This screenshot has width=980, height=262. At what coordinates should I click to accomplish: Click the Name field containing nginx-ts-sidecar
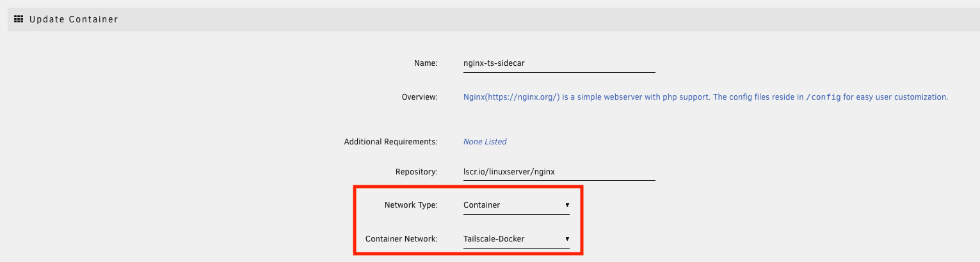[559, 63]
